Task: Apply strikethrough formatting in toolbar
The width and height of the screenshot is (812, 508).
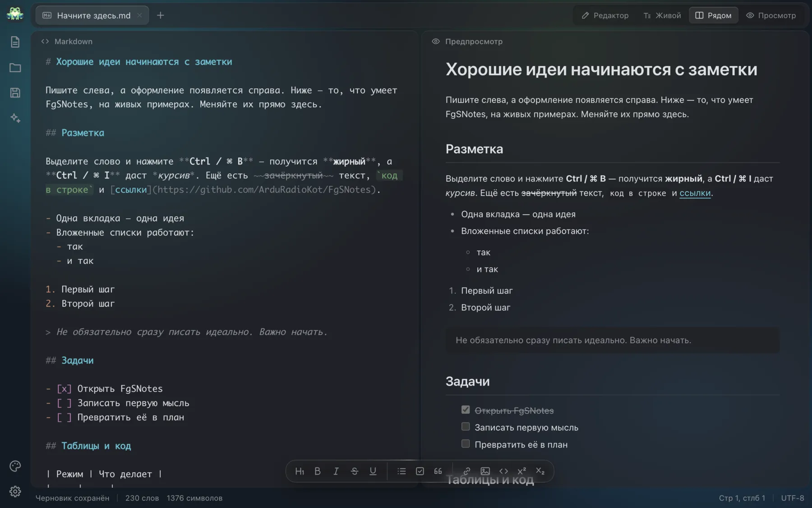Action: pos(355,471)
